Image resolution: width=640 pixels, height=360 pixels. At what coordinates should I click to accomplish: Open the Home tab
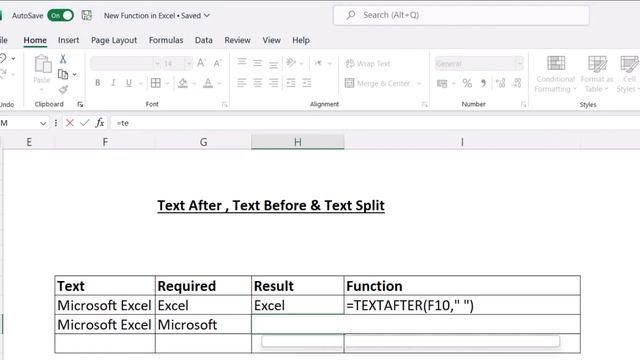coord(35,40)
